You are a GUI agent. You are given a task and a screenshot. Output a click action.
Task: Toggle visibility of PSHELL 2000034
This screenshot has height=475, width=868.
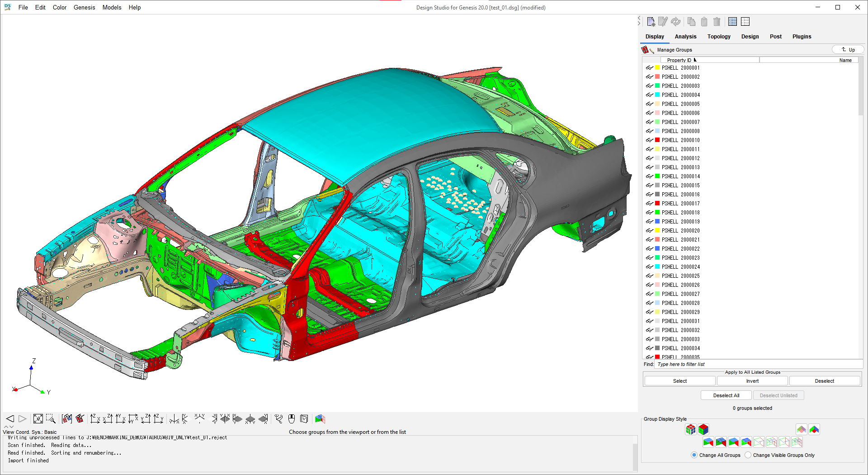click(650, 348)
